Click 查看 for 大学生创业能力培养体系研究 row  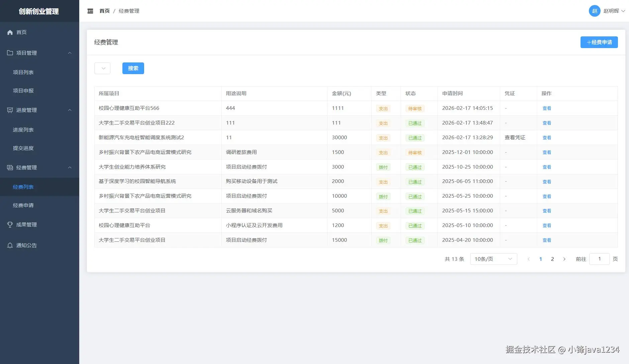(547, 167)
